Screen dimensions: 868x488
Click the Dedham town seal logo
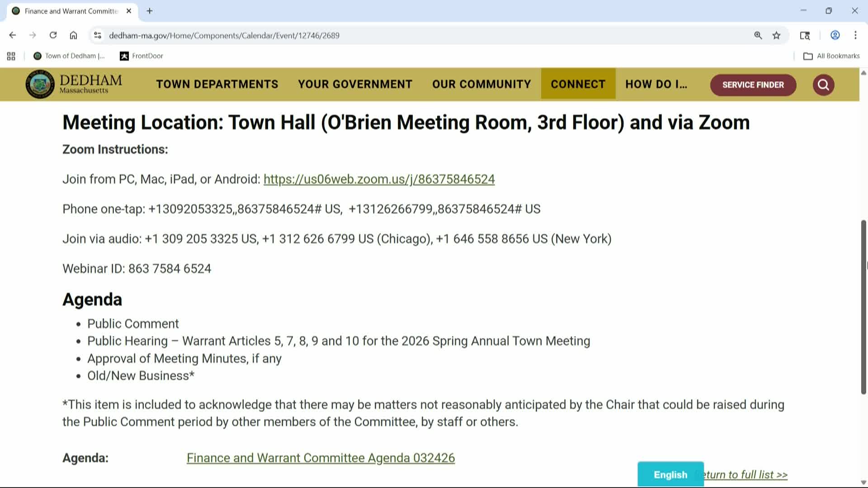[x=40, y=84]
